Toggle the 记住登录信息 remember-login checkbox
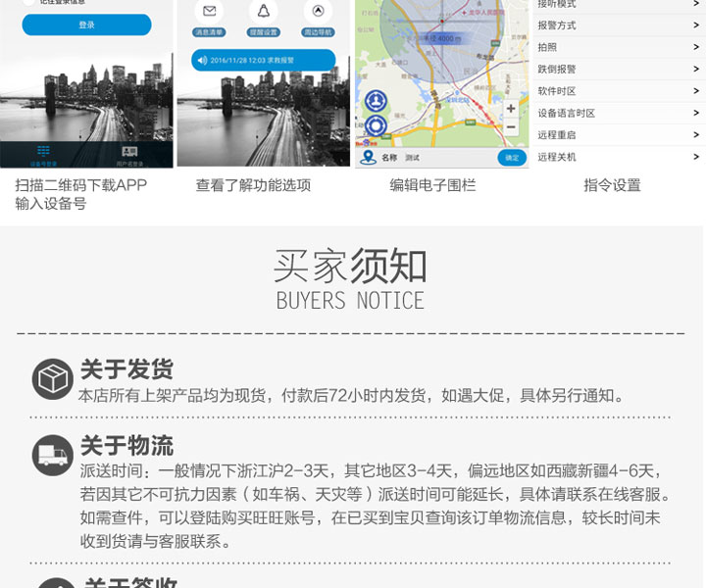 (28, 3)
